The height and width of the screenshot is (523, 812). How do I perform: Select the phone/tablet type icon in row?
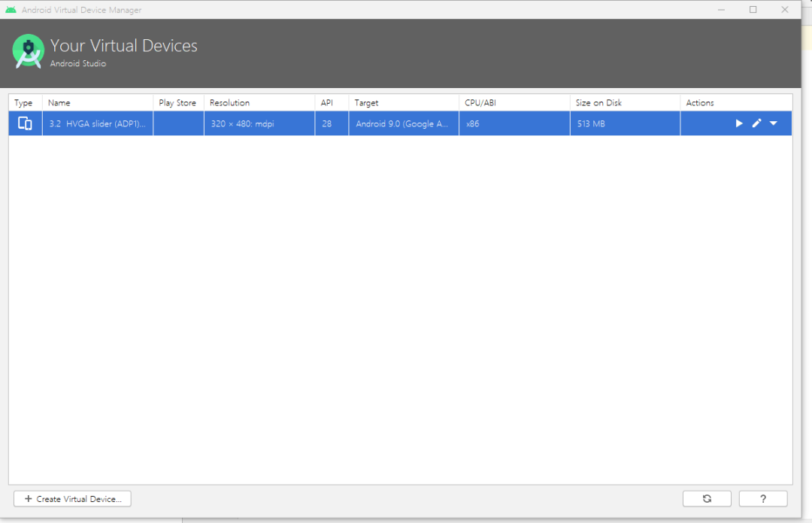25,123
